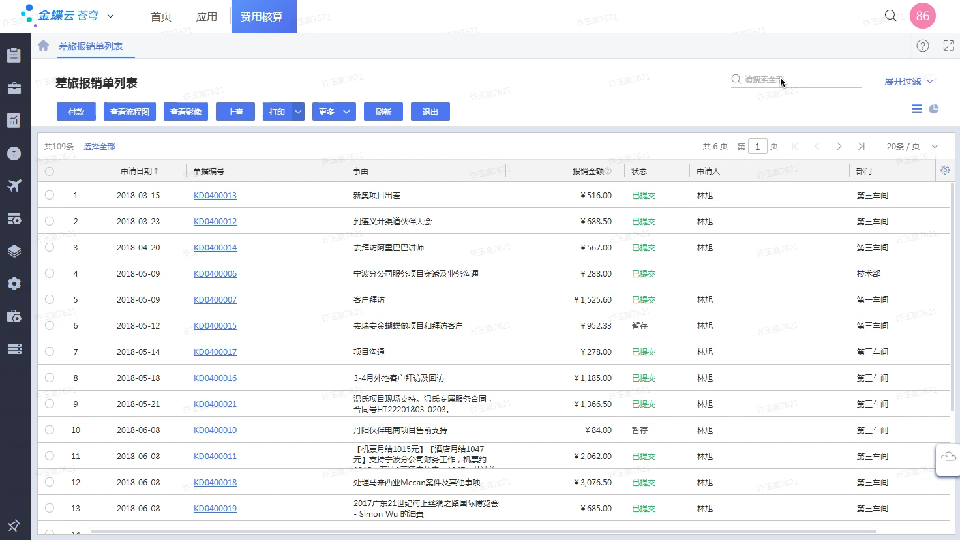This screenshot has height=540, width=960.
Task: Expand the filter panel dropdown at top right
Action: coord(909,81)
